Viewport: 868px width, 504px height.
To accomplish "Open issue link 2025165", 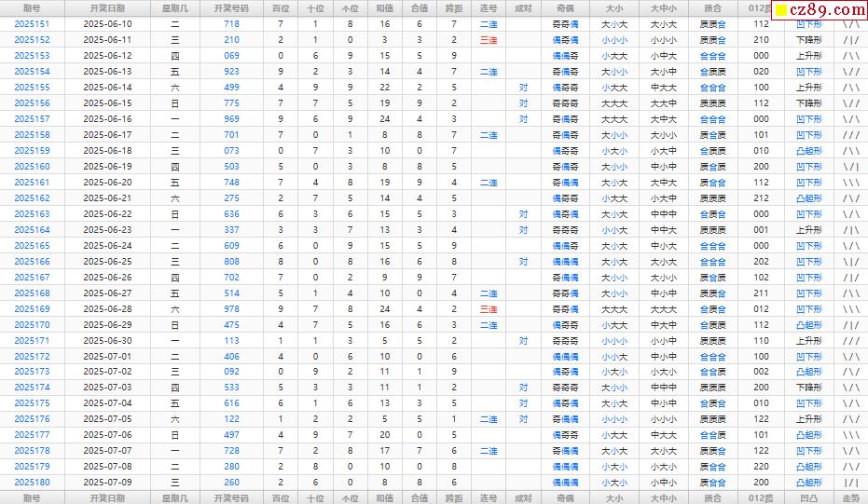I will coord(32,246).
